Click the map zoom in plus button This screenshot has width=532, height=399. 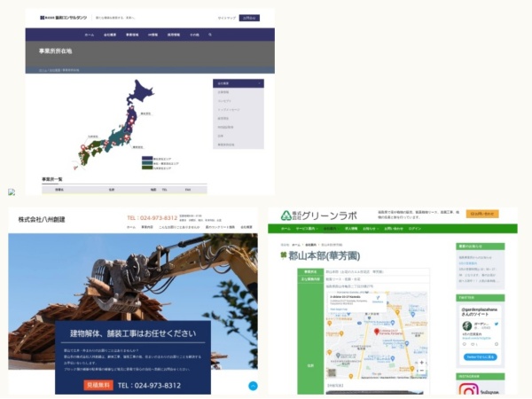(421, 363)
